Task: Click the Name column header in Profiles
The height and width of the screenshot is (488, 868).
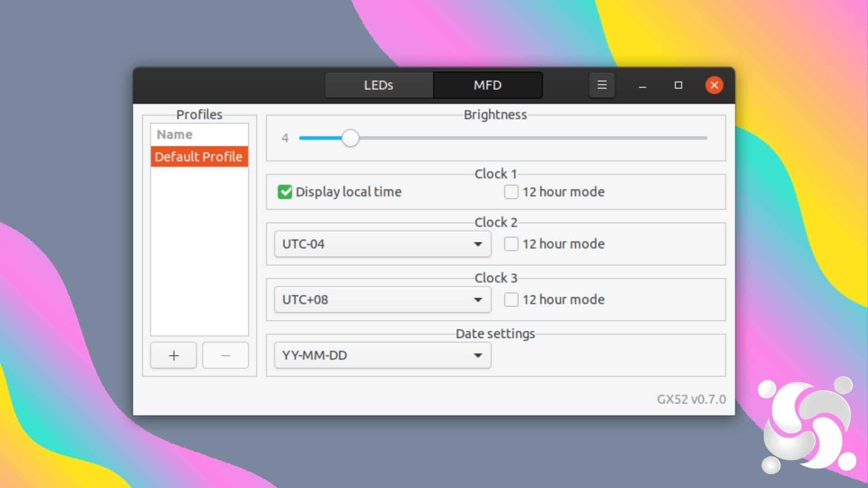Action: tap(199, 135)
